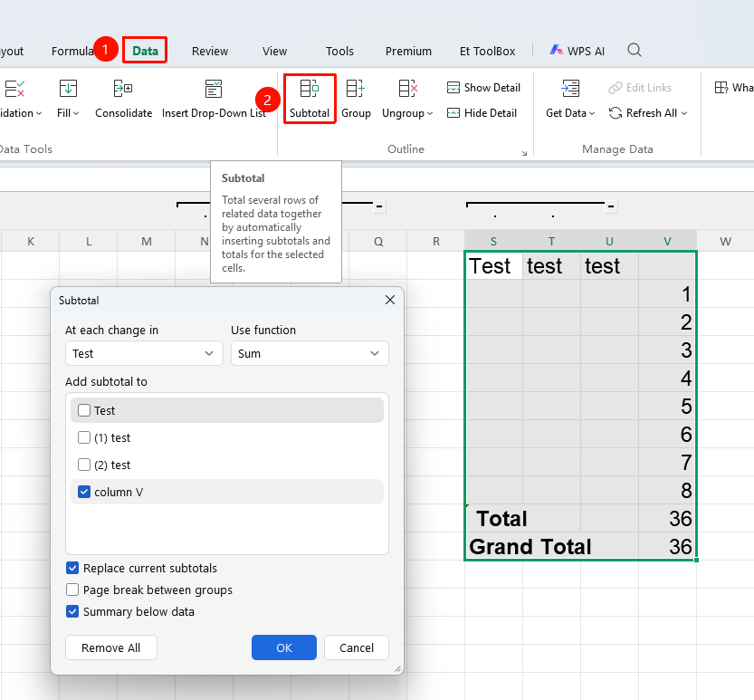Switch to the Review tab
This screenshot has width=754, height=700.
point(210,51)
